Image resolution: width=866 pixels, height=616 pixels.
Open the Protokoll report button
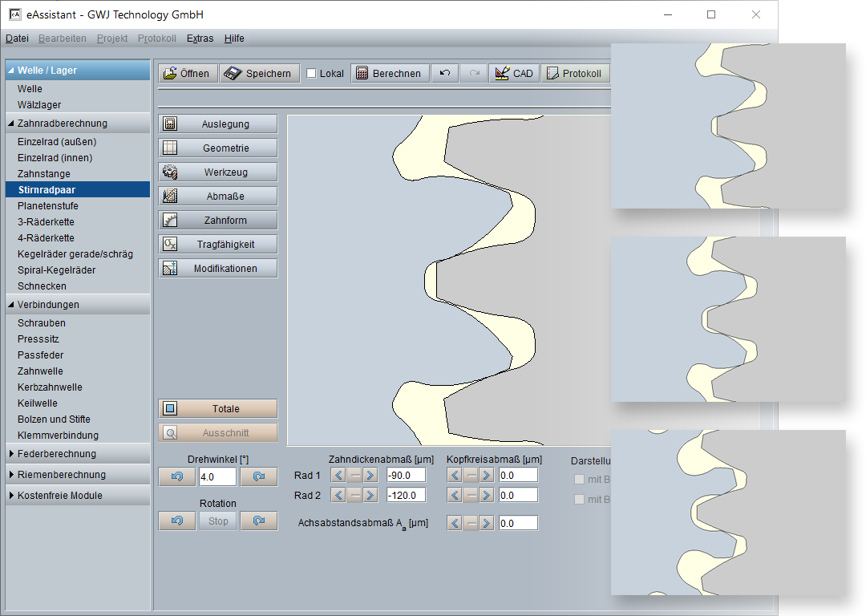point(574,73)
